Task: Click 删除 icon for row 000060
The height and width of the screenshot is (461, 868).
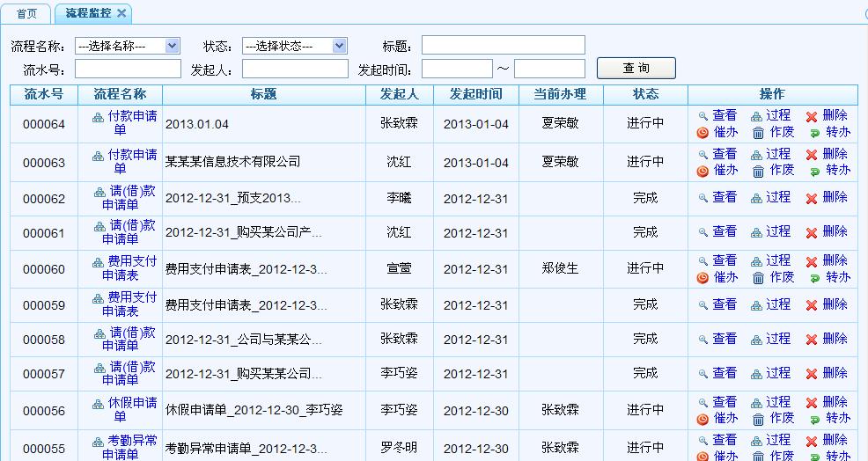Action: tap(812, 262)
